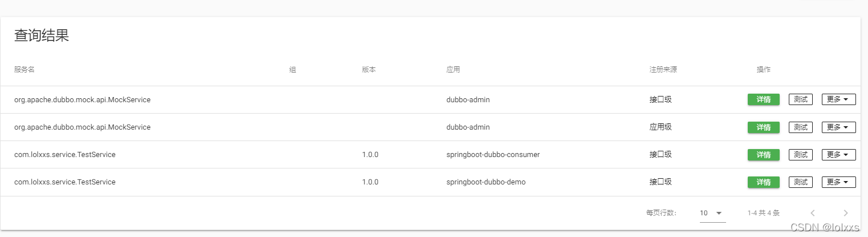Click 接口级 in springboot-dubbo-demo row
868x237 pixels.
click(661, 182)
